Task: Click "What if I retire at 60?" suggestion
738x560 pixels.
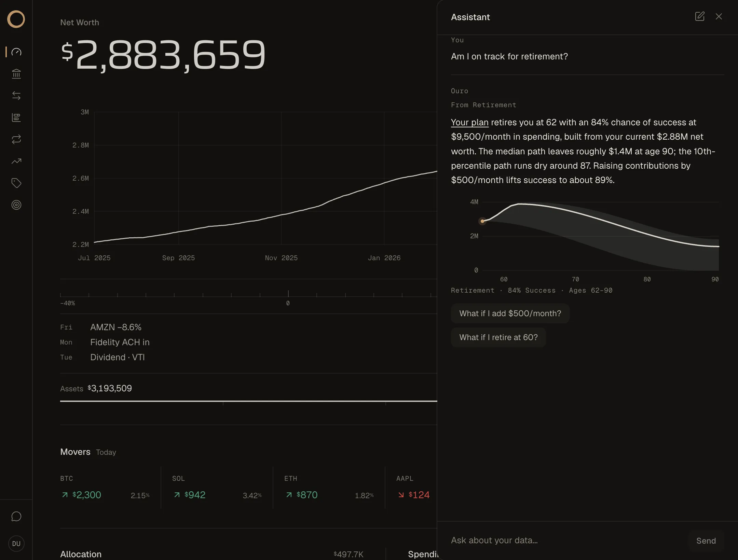Action: [x=498, y=337]
